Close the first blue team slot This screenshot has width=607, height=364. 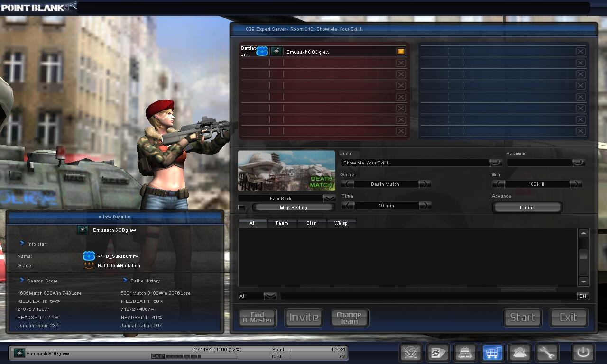coord(580,52)
